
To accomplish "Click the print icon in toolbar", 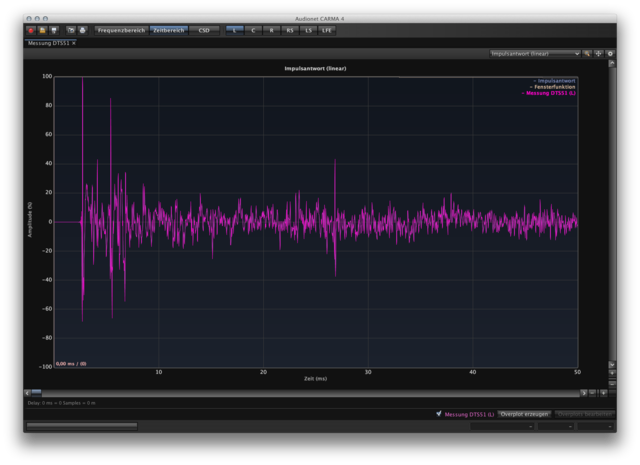I will coord(82,30).
